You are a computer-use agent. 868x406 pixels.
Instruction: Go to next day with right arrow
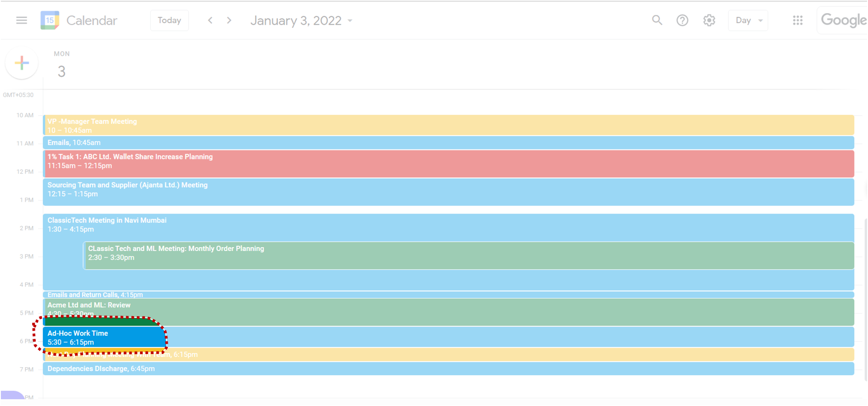click(229, 20)
